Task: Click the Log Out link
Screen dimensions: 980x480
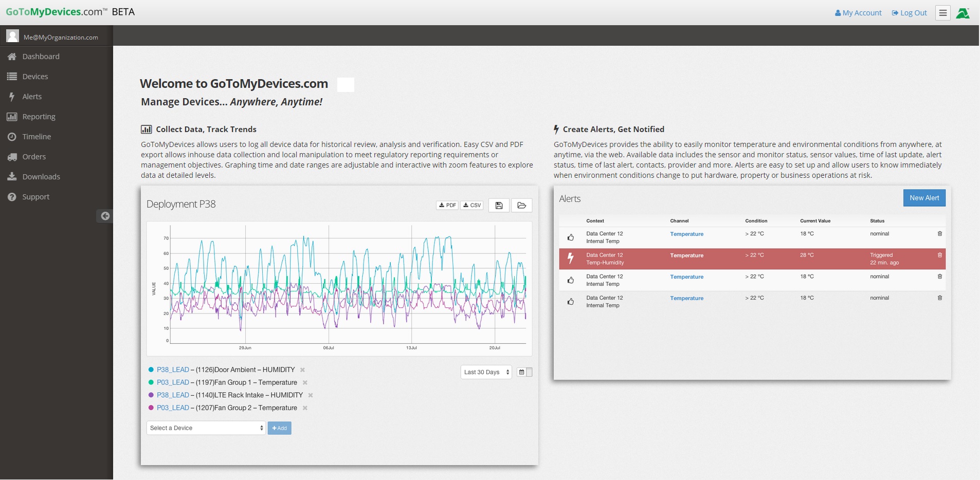Action: [909, 13]
